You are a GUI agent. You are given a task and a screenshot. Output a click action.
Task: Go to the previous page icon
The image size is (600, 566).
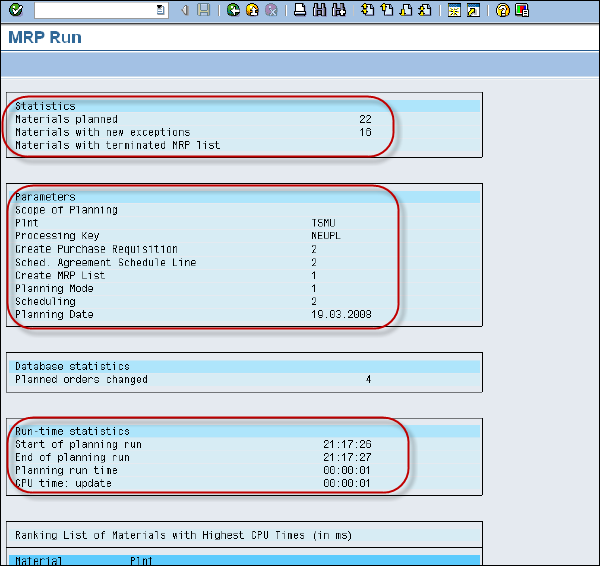[387, 10]
